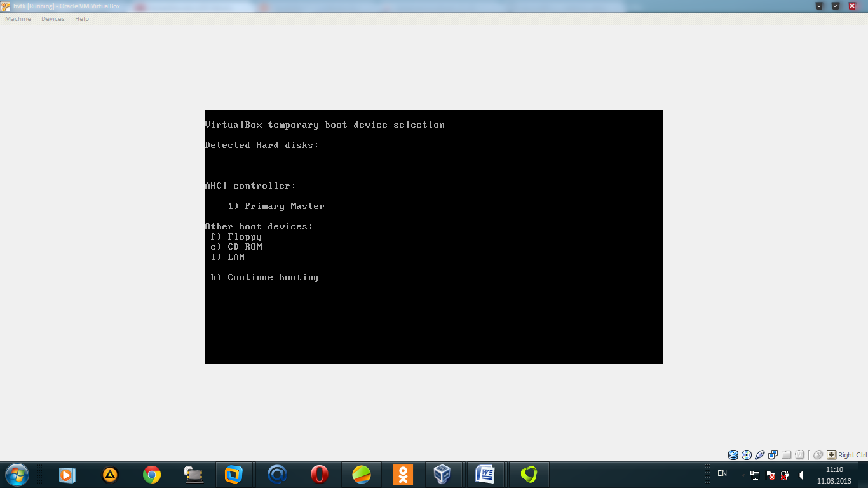Restore down the VirtualBox window
The image size is (868, 488).
click(836, 6)
